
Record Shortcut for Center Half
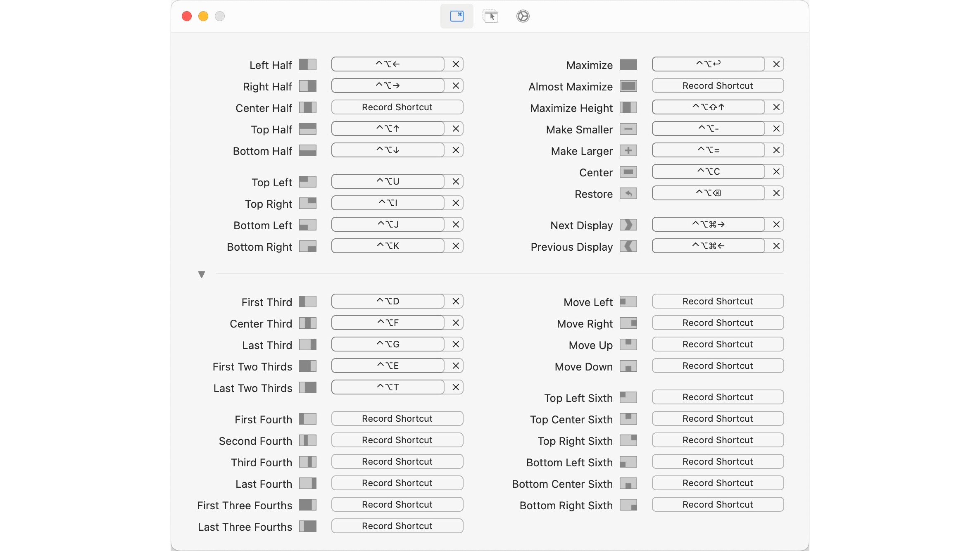(x=397, y=107)
